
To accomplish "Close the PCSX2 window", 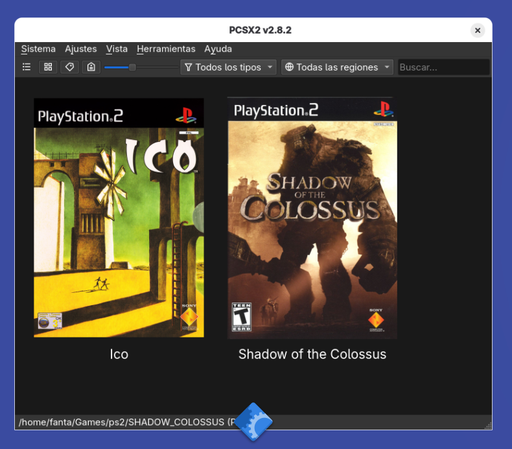I will click(477, 30).
